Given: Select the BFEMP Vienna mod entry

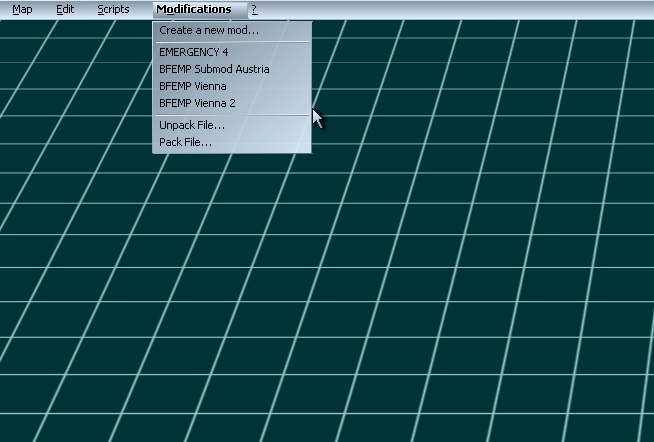Looking at the screenshot, I should point(193,86).
